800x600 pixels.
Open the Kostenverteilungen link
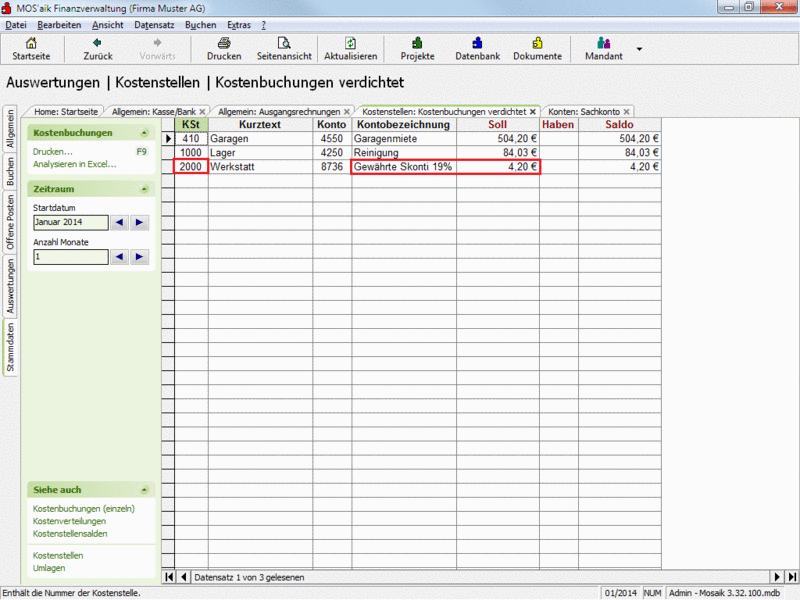(69, 521)
